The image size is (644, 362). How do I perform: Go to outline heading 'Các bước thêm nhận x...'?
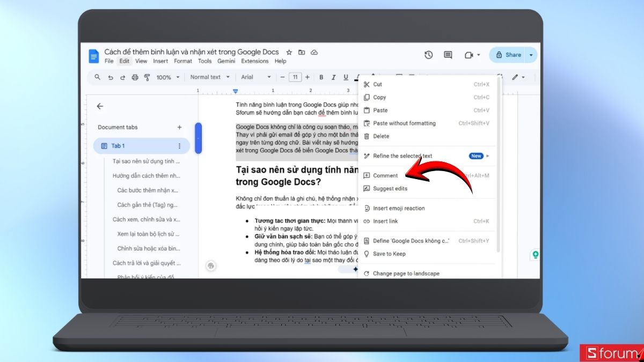tap(148, 190)
